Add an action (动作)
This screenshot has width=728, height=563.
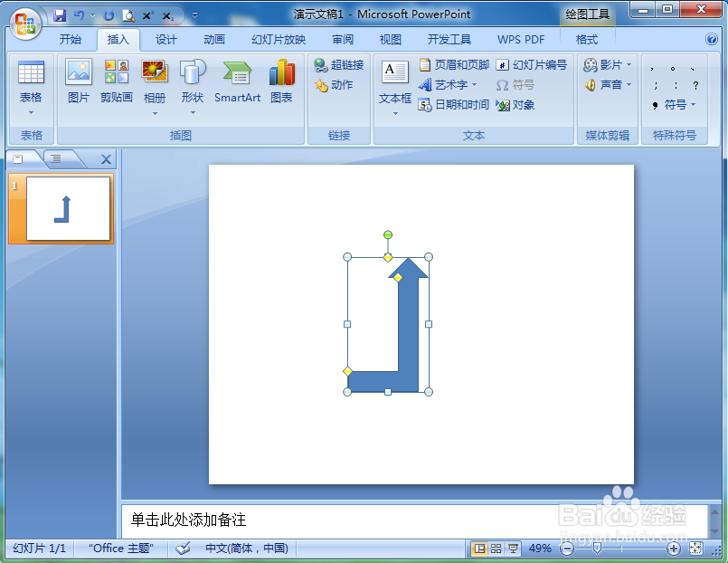pos(334,85)
